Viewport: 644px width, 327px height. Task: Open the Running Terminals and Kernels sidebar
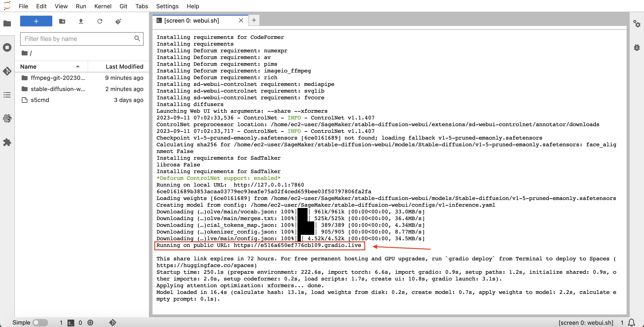(7, 47)
